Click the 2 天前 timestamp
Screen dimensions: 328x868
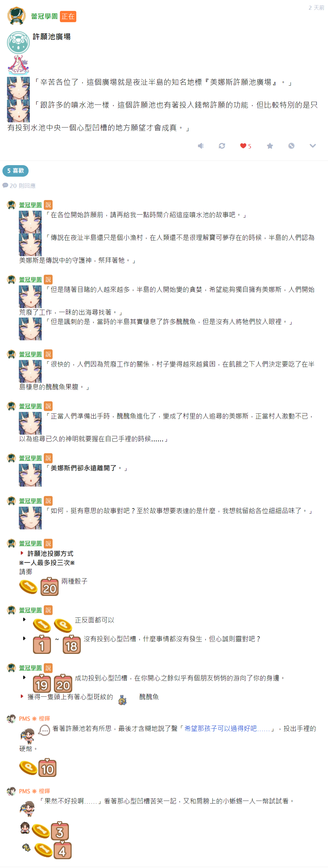point(316,7)
